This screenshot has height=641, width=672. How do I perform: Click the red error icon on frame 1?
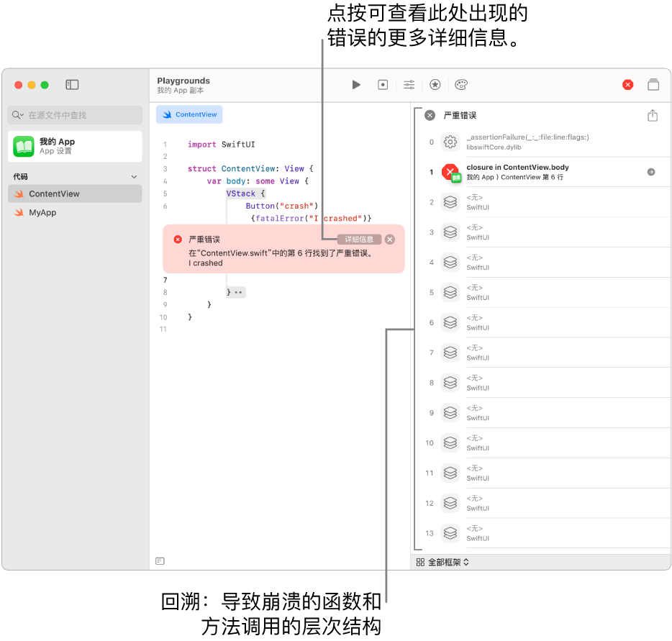click(451, 173)
